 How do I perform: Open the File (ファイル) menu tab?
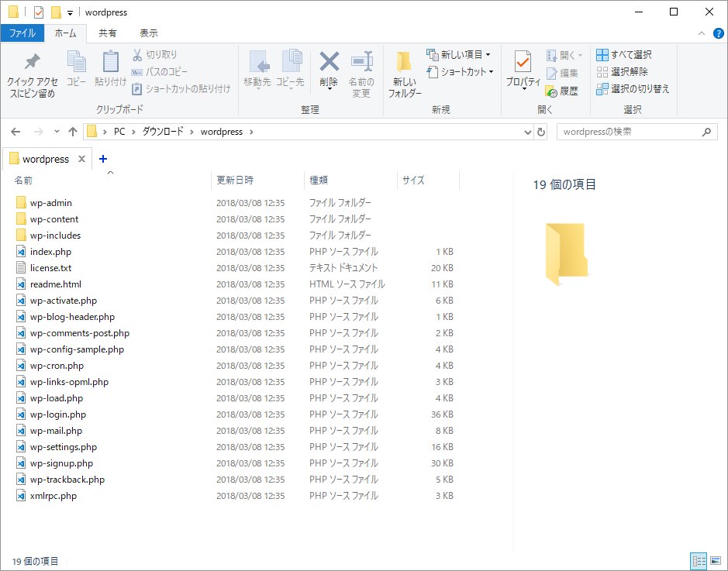pos(22,33)
